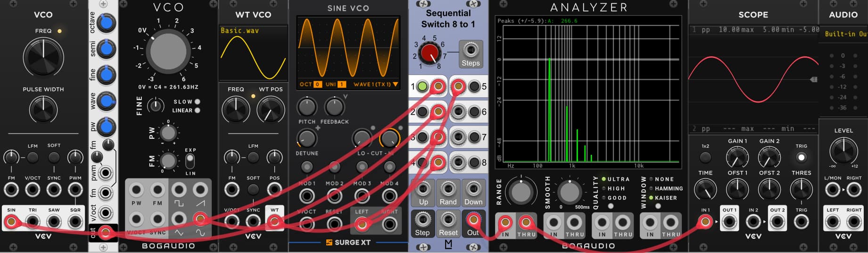Click the Bogaudio VCO sawtooth output jack
The height and width of the screenshot is (253, 868).
[200, 191]
